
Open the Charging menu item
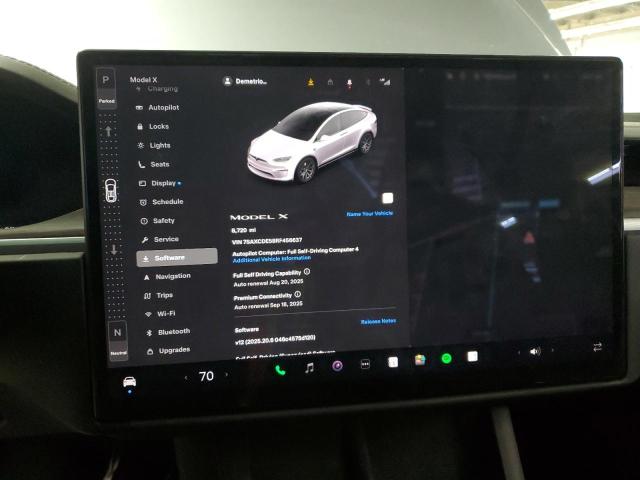click(x=158, y=89)
